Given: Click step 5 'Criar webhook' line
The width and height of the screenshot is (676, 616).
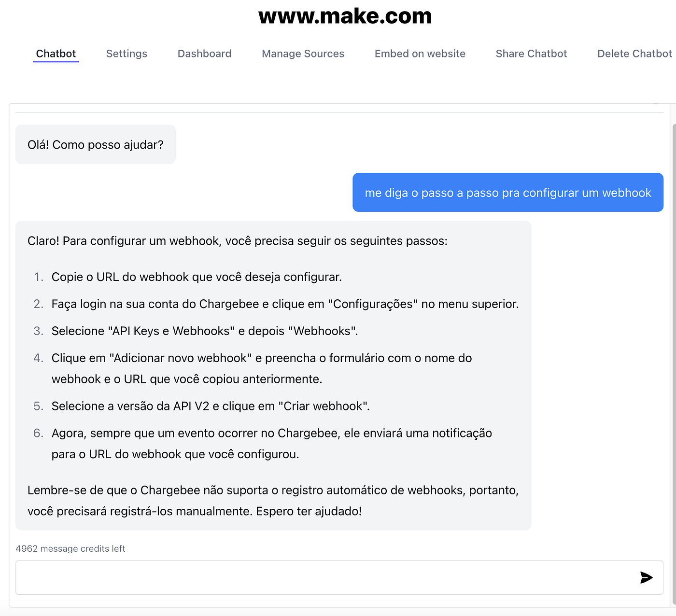Looking at the screenshot, I should coord(211,406).
